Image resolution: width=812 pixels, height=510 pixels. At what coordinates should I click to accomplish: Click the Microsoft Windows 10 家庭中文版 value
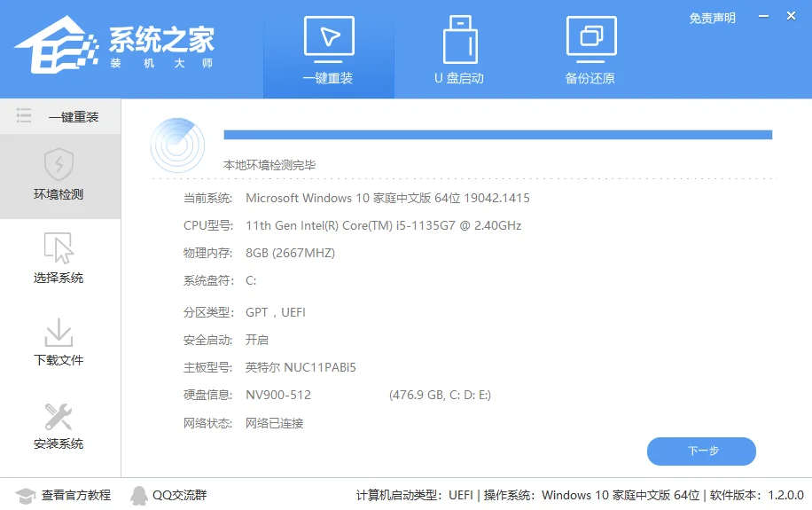pos(387,198)
